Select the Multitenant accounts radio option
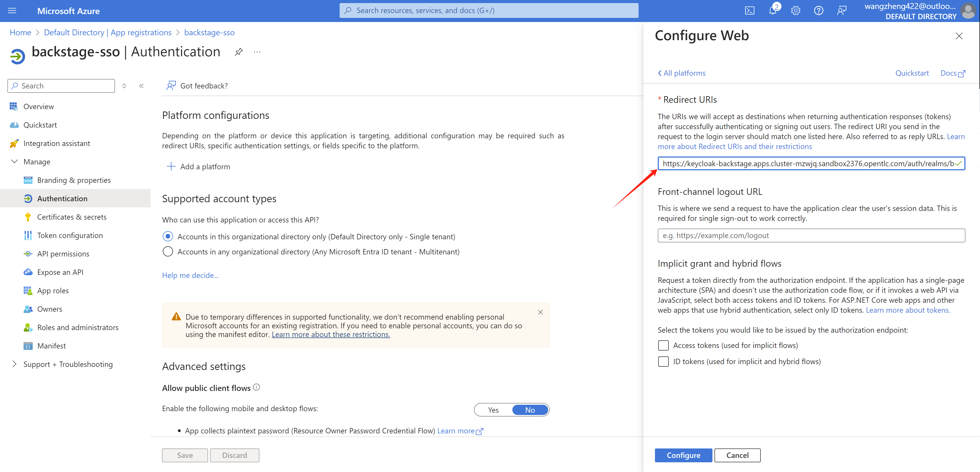 coord(168,252)
